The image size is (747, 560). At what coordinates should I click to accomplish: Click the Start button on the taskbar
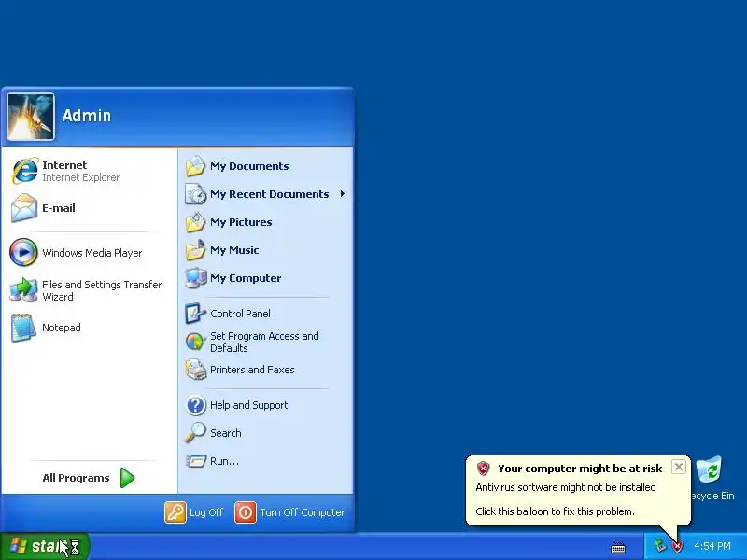(x=45, y=546)
